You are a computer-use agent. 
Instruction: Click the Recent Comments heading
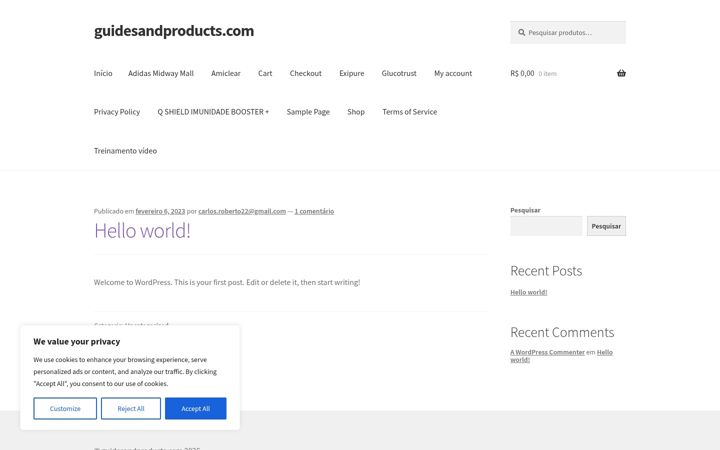[x=562, y=332]
